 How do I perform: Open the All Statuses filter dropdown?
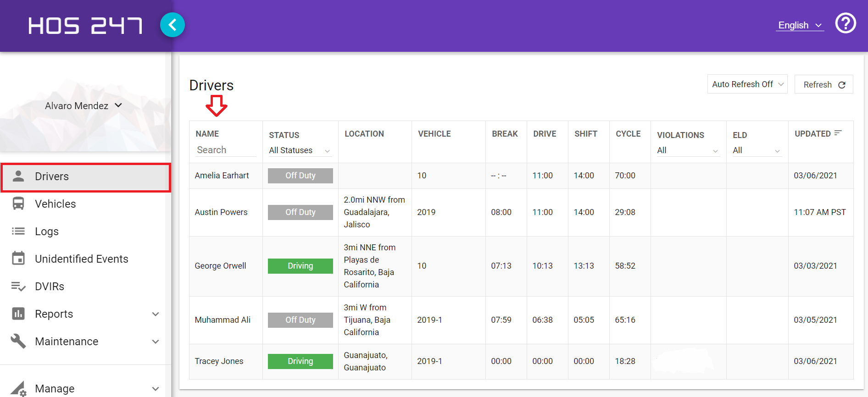point(299,150)
